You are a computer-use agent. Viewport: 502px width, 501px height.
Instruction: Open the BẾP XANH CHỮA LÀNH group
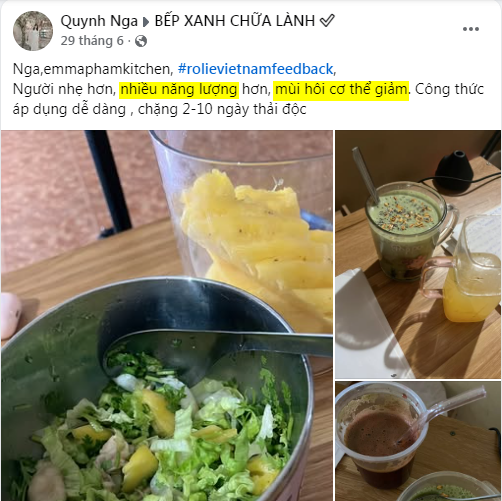235,21
